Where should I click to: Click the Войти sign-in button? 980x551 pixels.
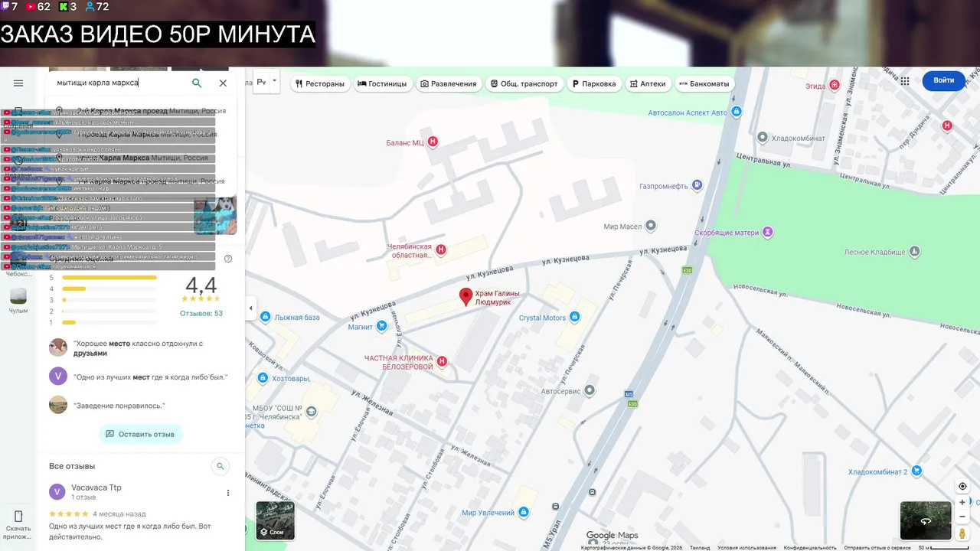[944, 80]
